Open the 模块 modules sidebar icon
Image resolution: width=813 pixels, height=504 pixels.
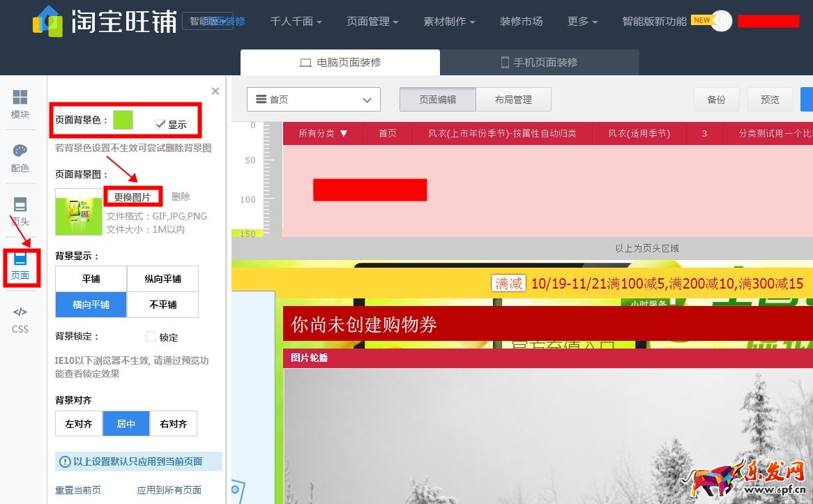(20, 103)
